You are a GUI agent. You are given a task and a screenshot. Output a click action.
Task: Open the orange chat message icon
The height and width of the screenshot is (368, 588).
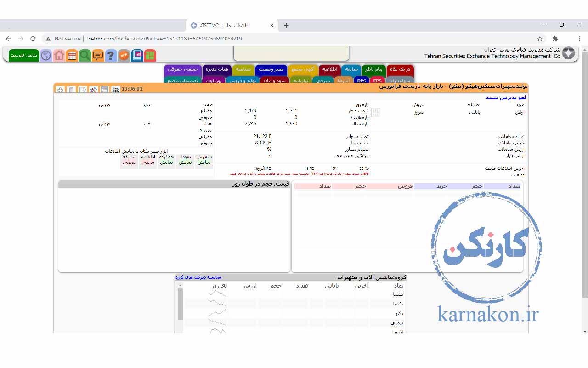[98, 56]
